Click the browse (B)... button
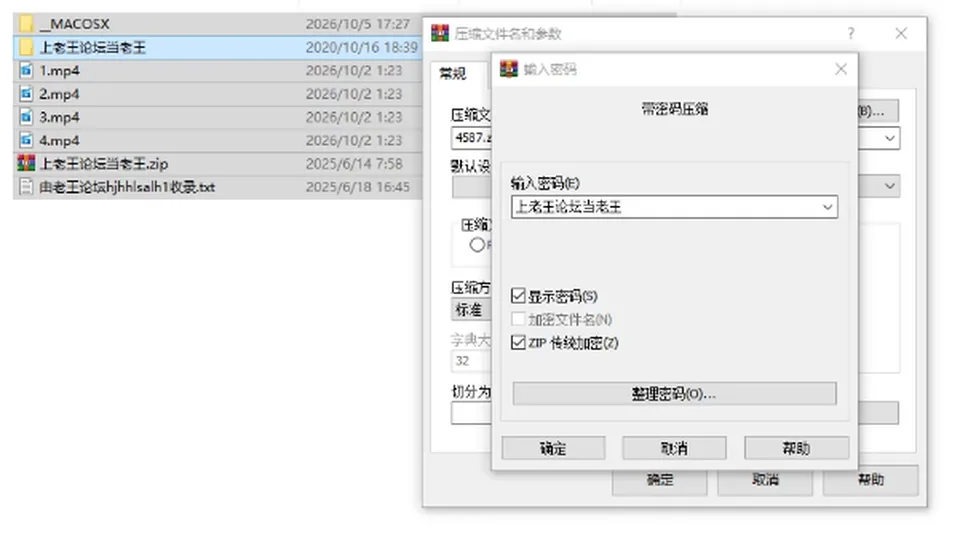The image size is (960, 535). pyautogui.click(x=879, y=111)
